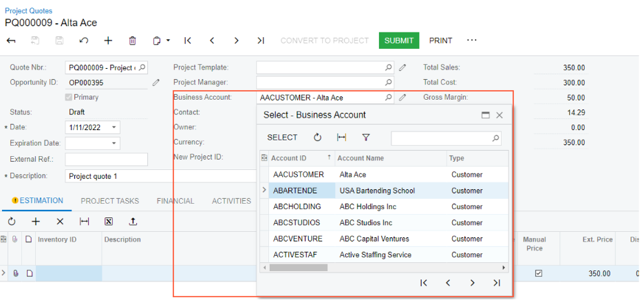
Task: Open filter in Business Account dialog
Action: (366, 138)
